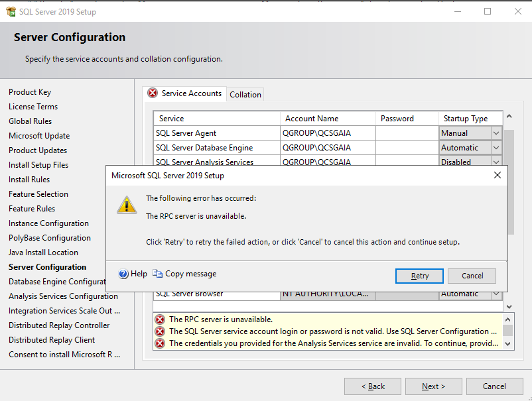Screen dimensions: 532x401
Task: Click 'The RPC server is unavailable.' message in error list
Action: pos(221,319)
